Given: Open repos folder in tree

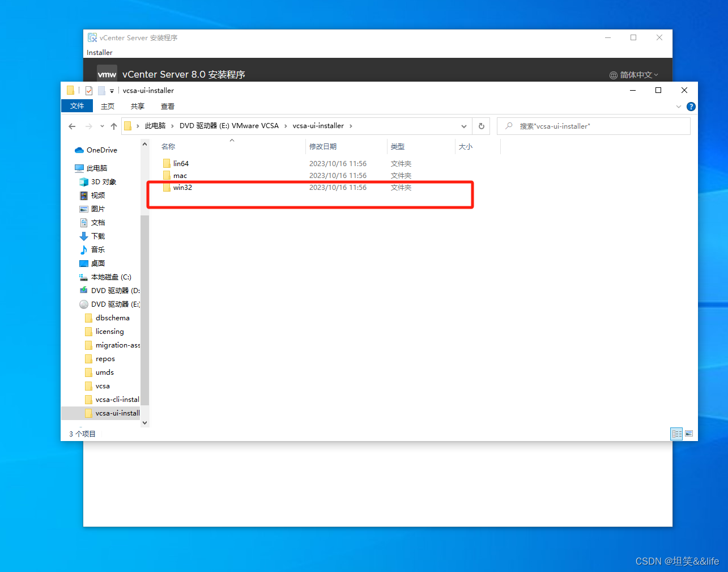Looking at the screenshot, I should [105, 359].
